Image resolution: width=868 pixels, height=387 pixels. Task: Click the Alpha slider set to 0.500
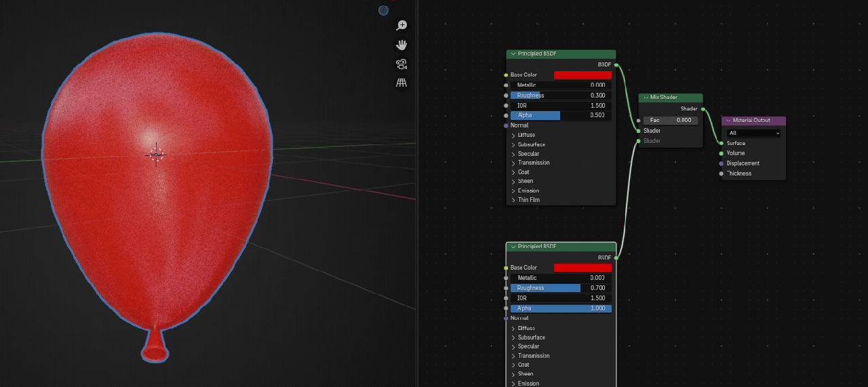[x=561, y=115]
